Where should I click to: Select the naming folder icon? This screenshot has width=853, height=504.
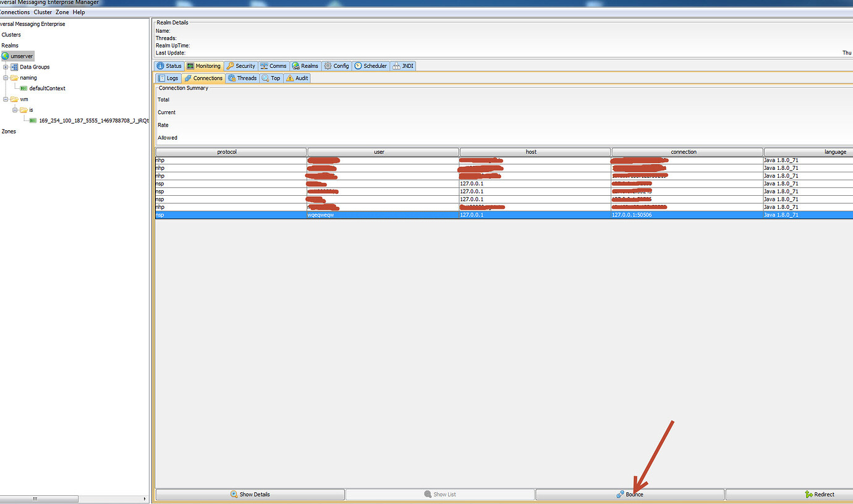(x=14, y=78)
